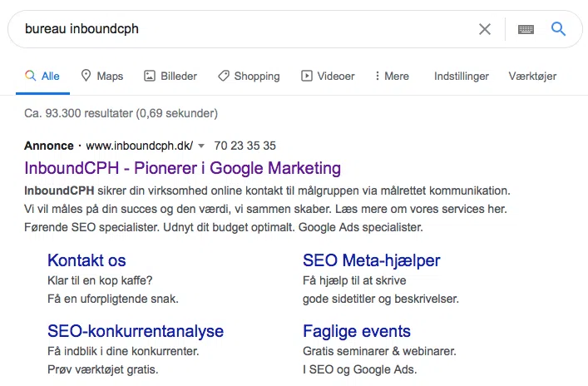Expand the ad URL dropdown arrow
Image resolution: width=588 pixels, height=386 pixels.
pos(201,146)
